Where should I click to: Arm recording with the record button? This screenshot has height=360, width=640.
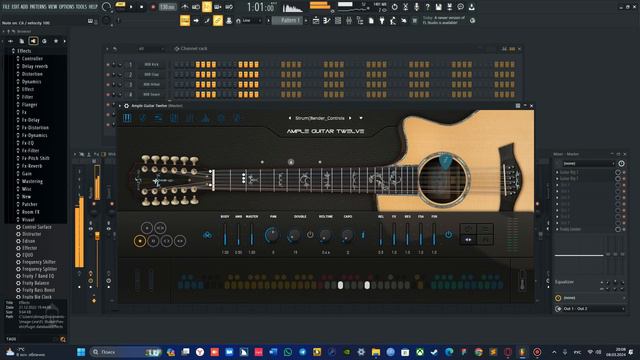tap(153, 7)
